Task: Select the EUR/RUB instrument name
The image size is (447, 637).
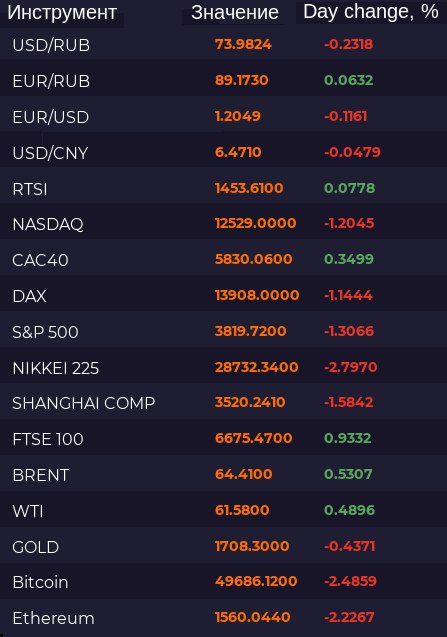Action: pos(51,81)
